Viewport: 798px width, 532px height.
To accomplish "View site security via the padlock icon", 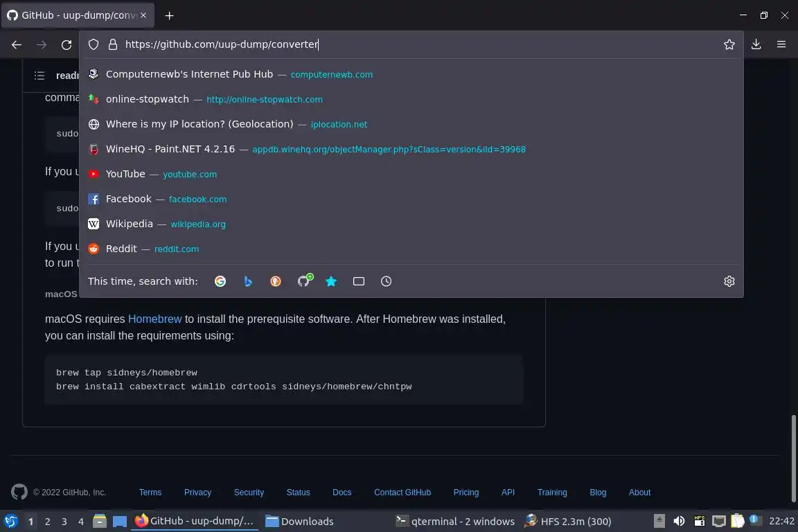I will click(113, 44).
